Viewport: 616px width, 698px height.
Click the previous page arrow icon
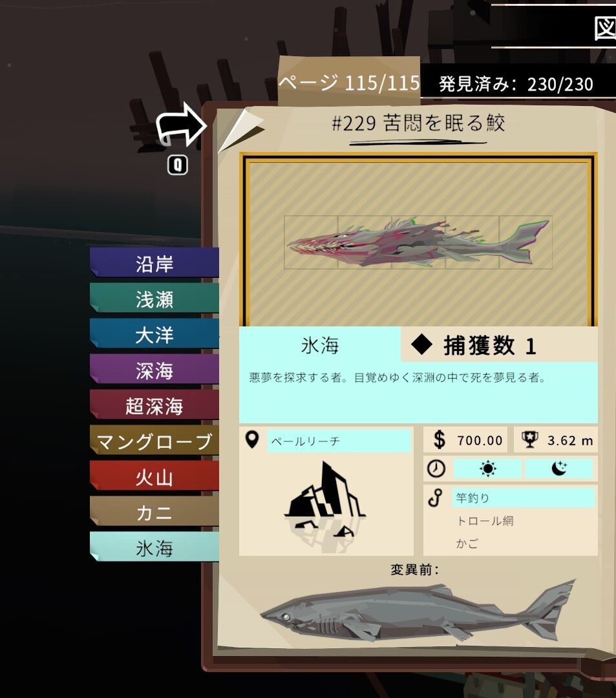(x=182, y=125)
